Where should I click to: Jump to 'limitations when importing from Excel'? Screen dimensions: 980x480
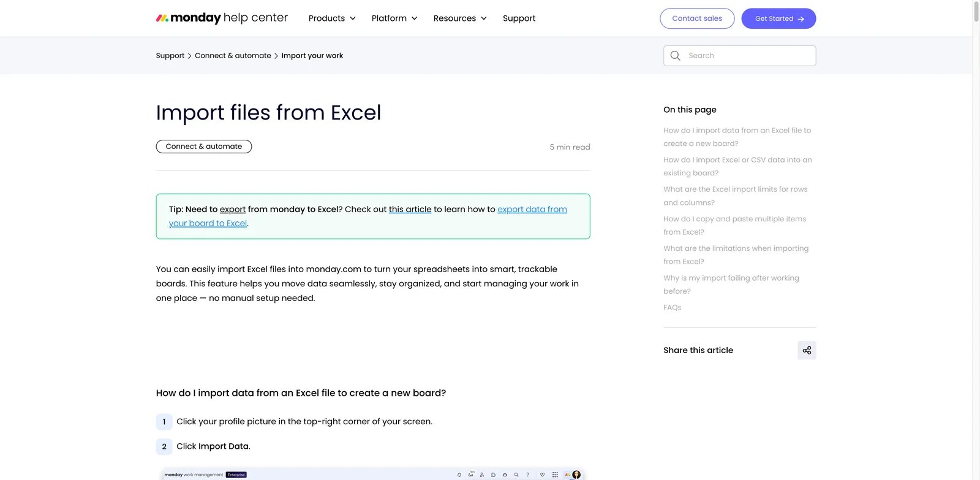736,254
